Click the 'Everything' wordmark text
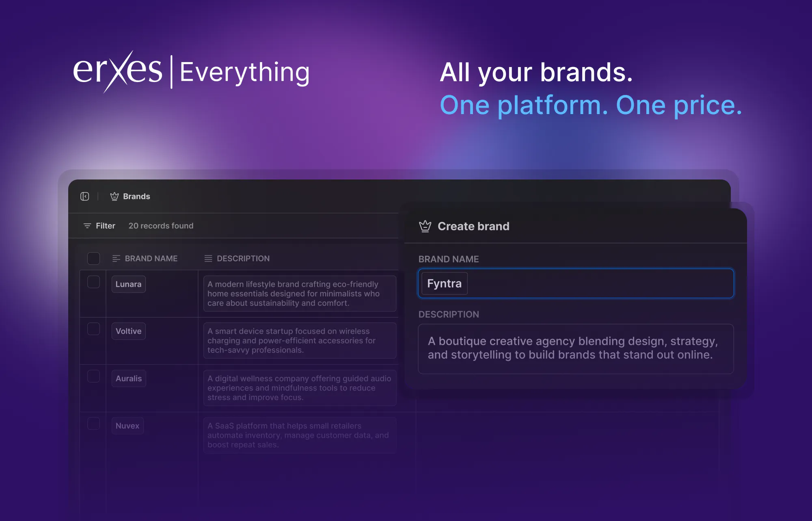 coord(245,72)
